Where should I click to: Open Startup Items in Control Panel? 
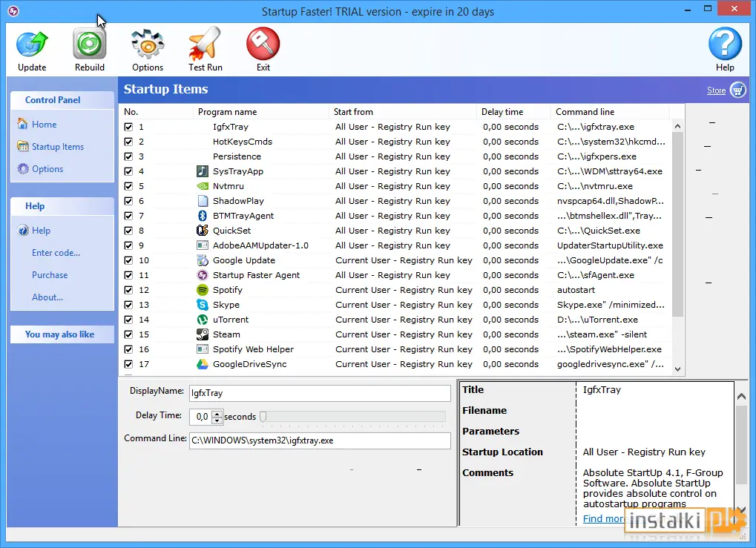pyautogui.click(x=58, y=147)
